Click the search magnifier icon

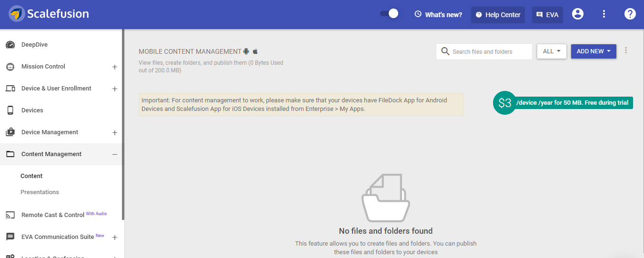tap(445, 51)
